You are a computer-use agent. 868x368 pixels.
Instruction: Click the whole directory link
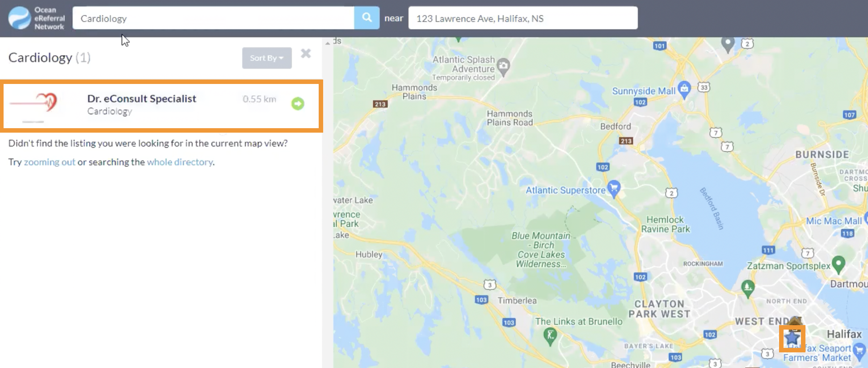pos(180,162)
